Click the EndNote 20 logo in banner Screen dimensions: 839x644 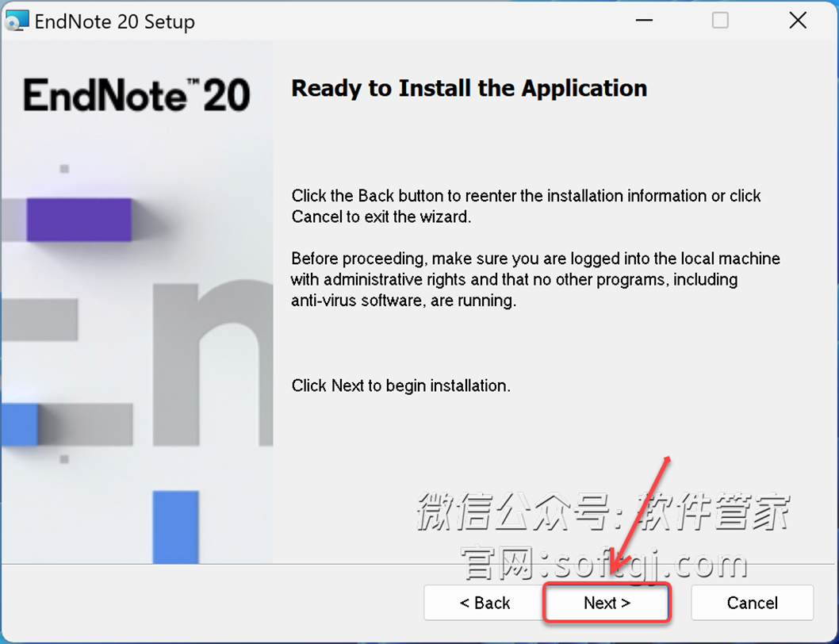pos(137,94)
